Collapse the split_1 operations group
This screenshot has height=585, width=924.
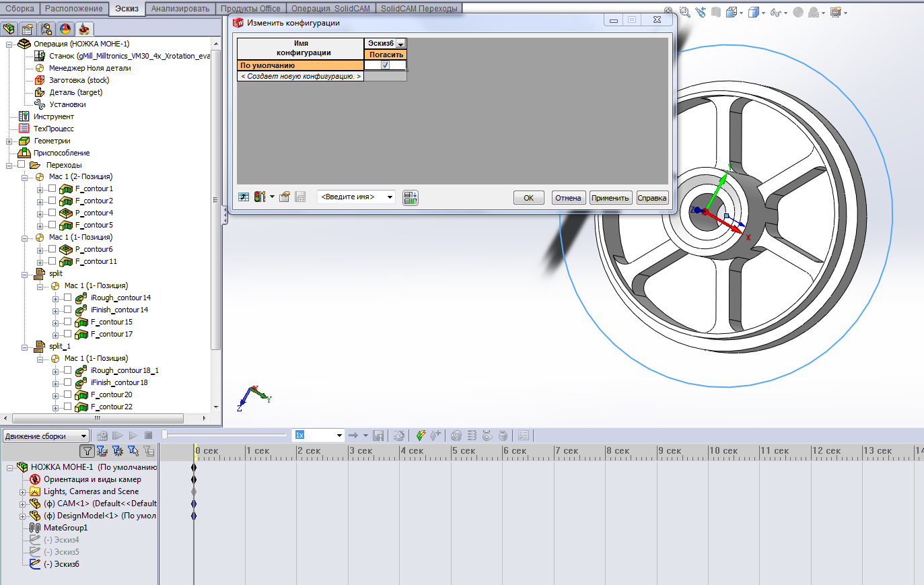[25, 347]
